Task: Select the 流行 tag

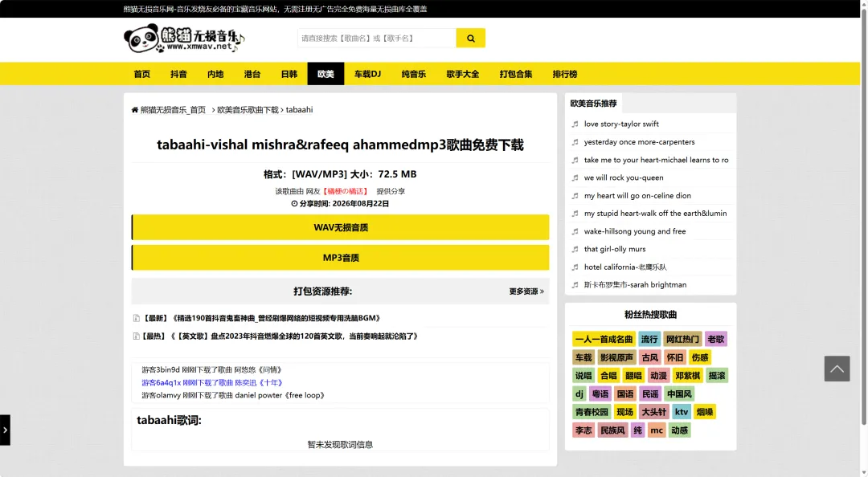Action: pos(649,339)
